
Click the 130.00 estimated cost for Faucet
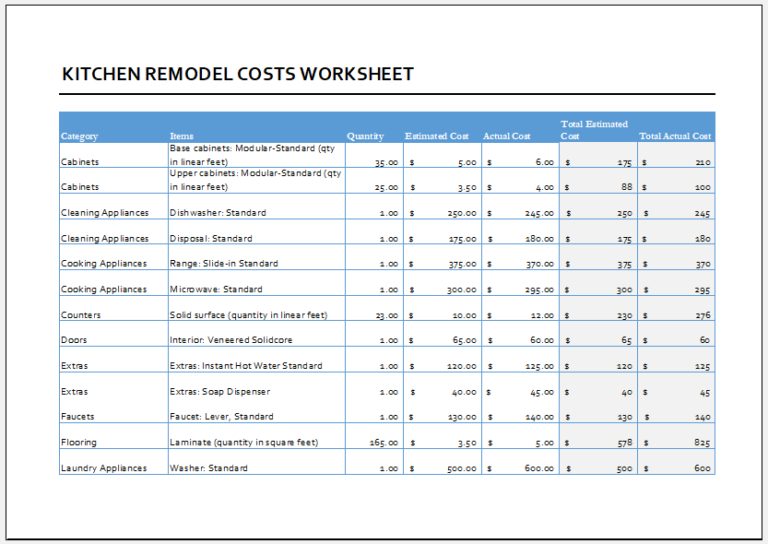click(443, 410)
